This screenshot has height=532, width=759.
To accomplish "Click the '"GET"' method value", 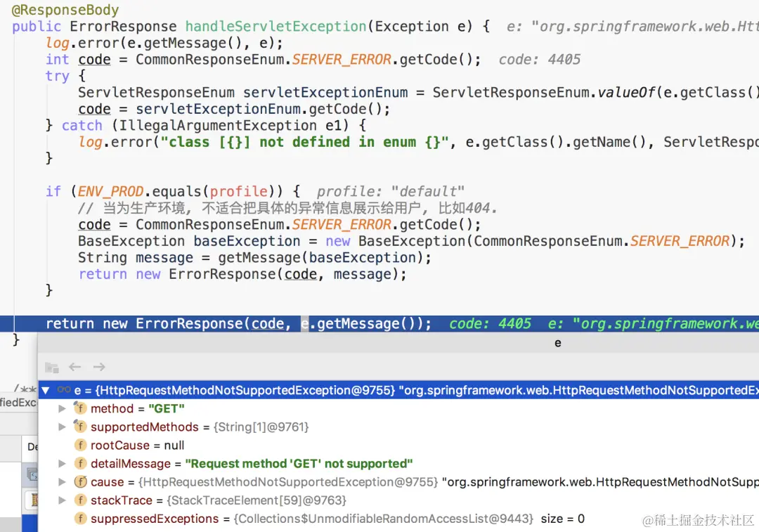I will point(166,408).
